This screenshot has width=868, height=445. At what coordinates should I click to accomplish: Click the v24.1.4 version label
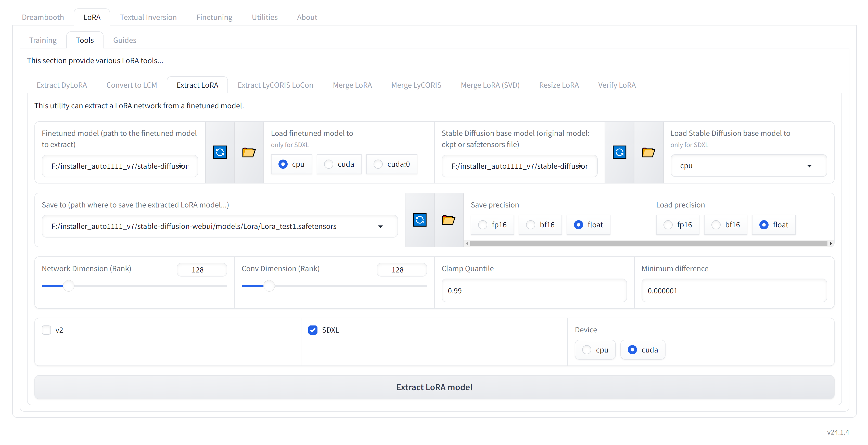click(x=838, y=432)
